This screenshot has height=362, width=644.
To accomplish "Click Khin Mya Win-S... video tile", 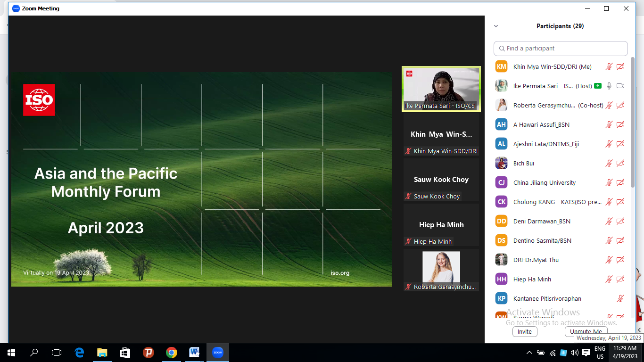I will (441, 134).
